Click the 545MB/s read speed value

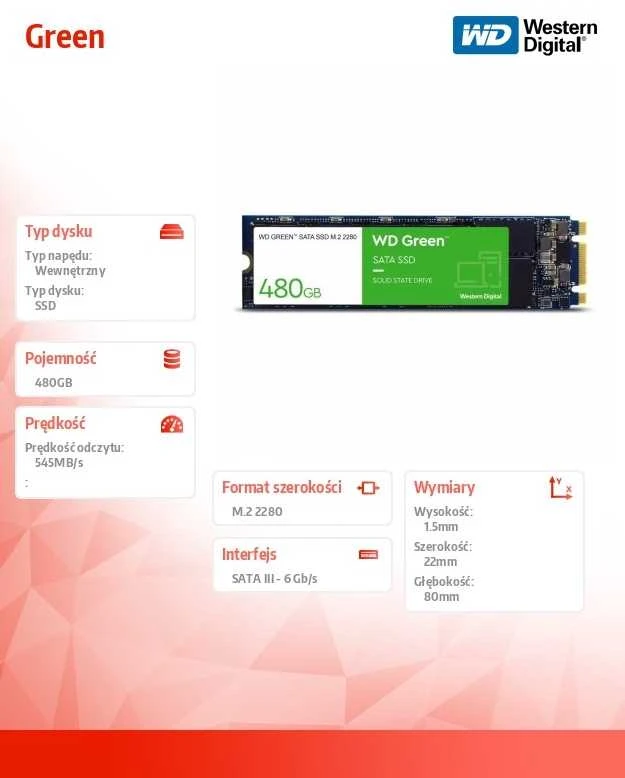tap(59, 463)
